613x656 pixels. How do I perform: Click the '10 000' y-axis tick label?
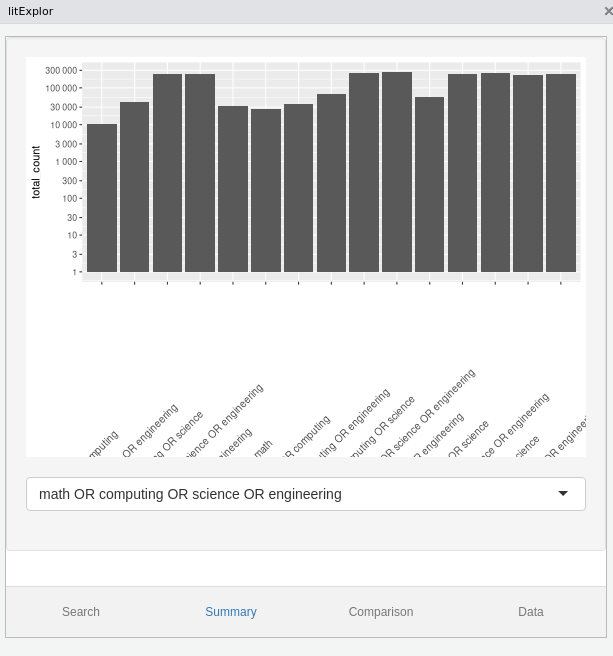point(61,125)
